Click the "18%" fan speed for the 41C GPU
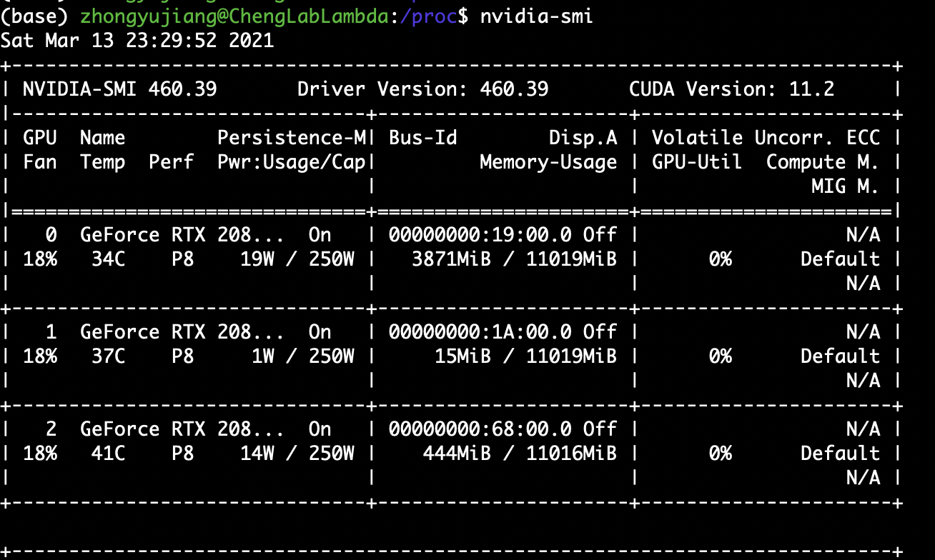 pyautogui.click(x=40, y=454)
